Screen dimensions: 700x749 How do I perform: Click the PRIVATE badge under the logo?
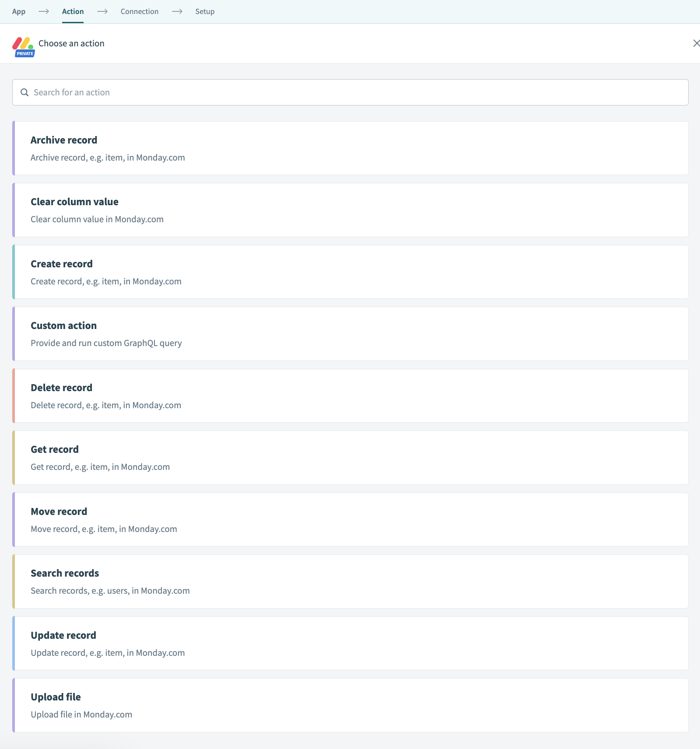pos(25,53)
